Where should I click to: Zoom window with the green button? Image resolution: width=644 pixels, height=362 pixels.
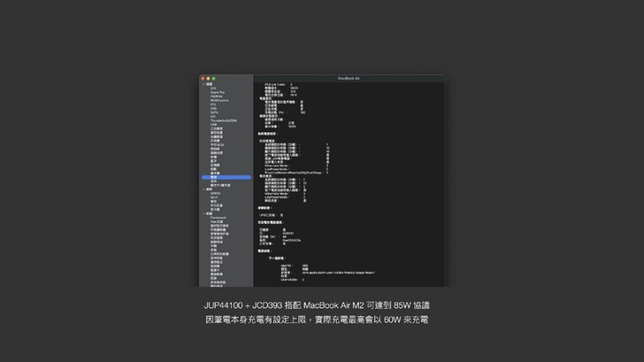pos(213,79)
